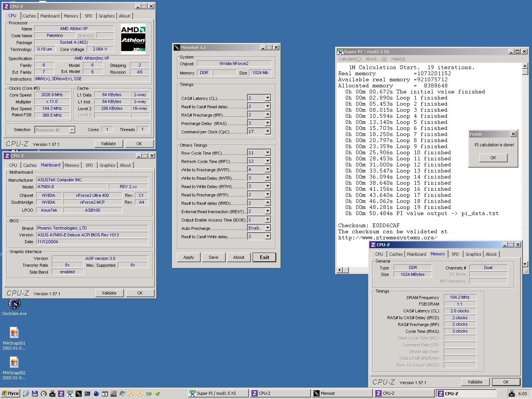Launch the floppy disk quick-launch icon
The image size is (532, 399).
point(35,394)
